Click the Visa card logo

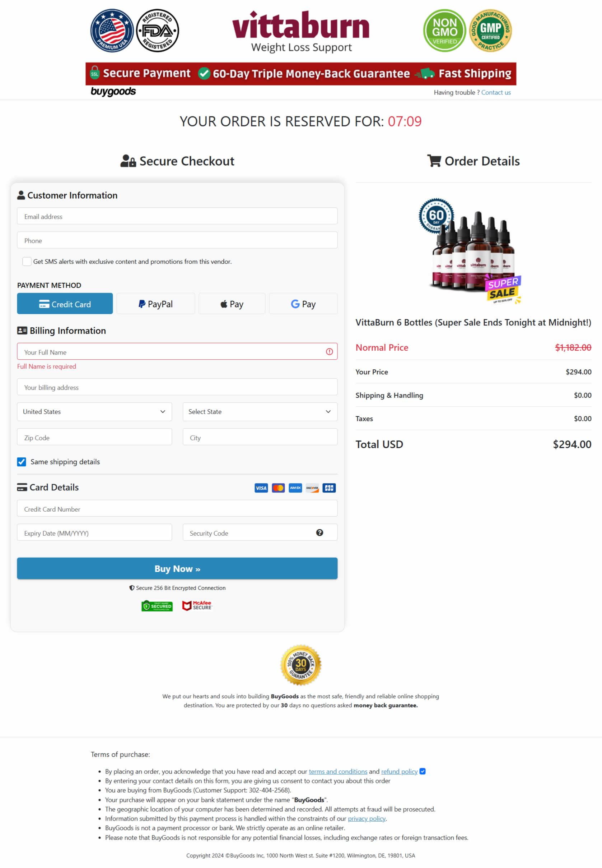click(261, 488)
